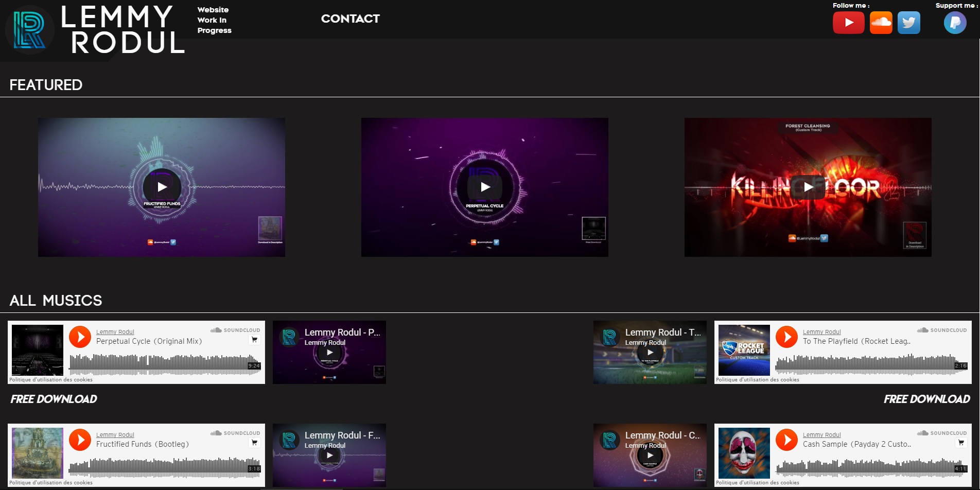Play the featured Fructified Funds video
Image resolution: width=980 pixels, height=490 pixels.
point(162,187)
